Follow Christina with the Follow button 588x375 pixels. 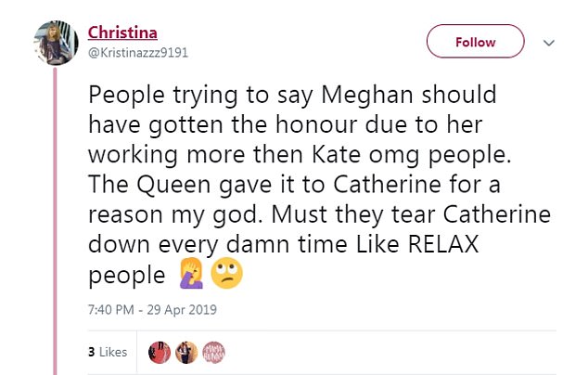pyautogui.click(x=475, y=43)
